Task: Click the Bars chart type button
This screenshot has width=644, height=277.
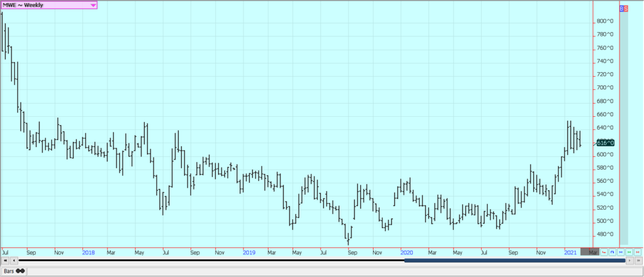Action: [x=14, y=271]
